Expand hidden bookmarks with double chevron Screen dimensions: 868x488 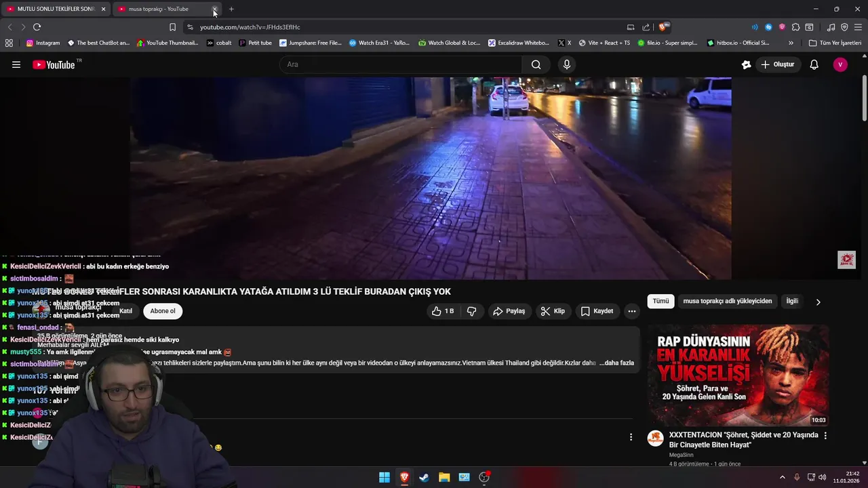click(x=791, y=43)
